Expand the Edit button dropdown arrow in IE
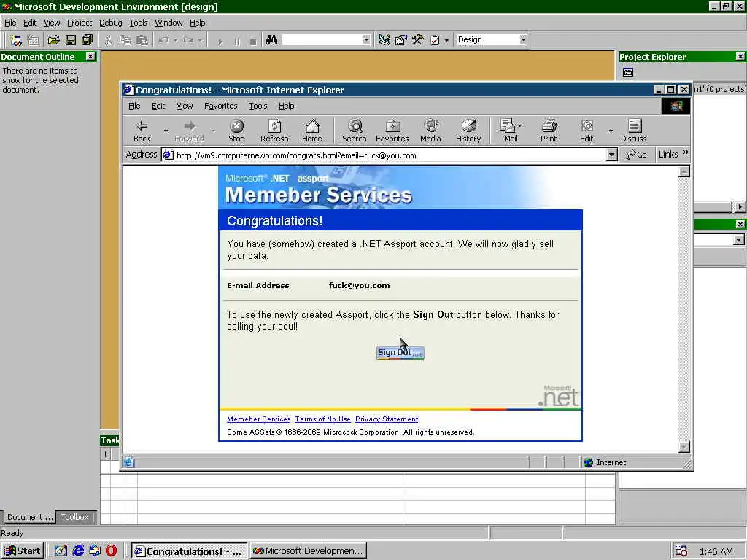Image resolution: width=747 pixels, height=560 pixels. [611, 131]
